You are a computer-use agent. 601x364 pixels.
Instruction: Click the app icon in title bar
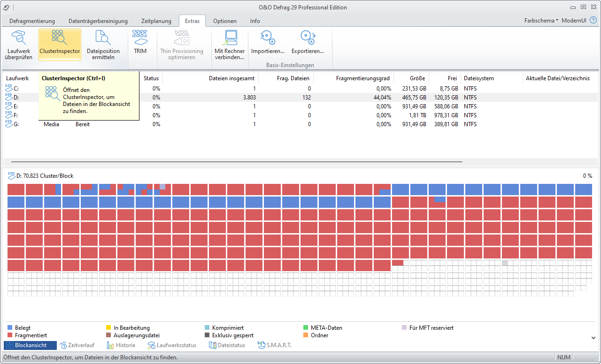pos(6,7)
